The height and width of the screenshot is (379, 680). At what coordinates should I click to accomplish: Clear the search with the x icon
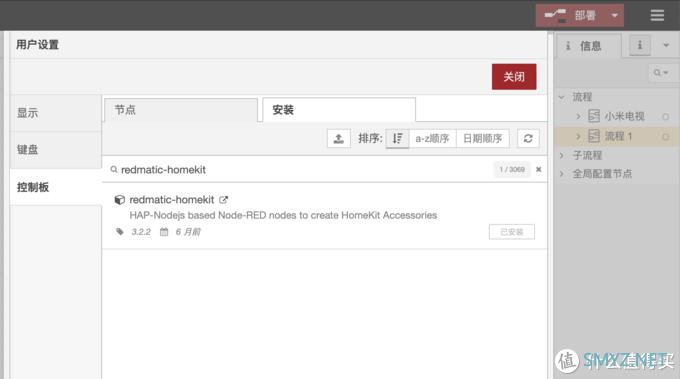(x=539, y=170)
